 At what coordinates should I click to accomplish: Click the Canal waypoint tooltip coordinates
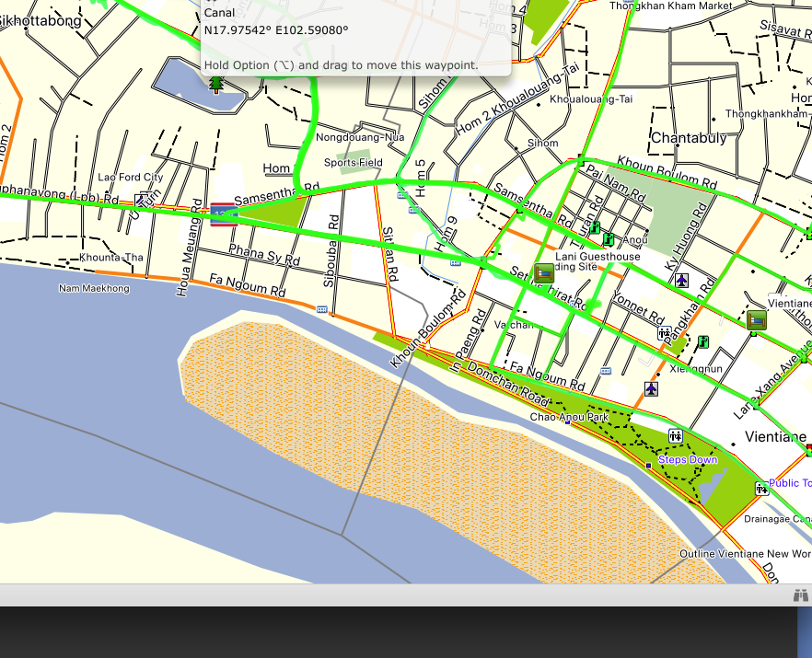tap(276, 30)
